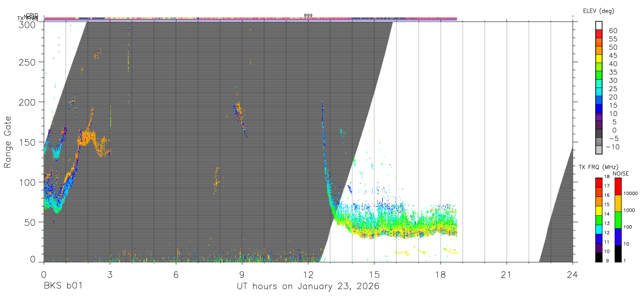Click the "55" label on ELEV colorbar
The image size is (644, 297).
click(x=613, y=39)
